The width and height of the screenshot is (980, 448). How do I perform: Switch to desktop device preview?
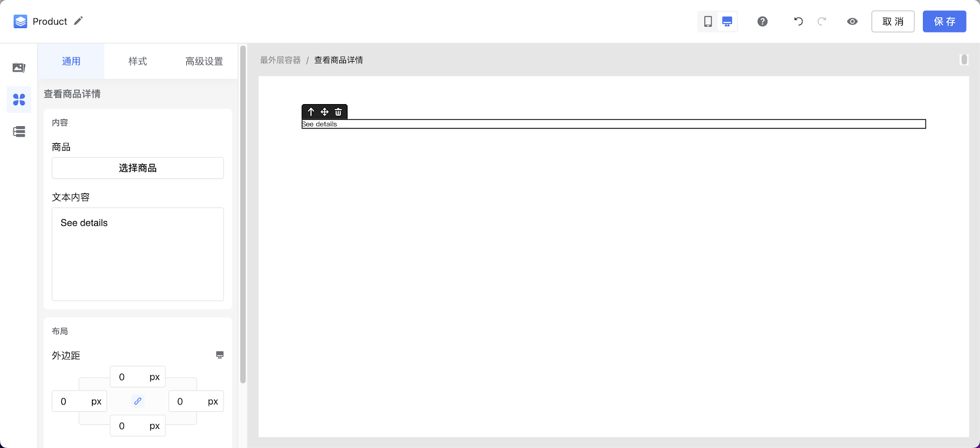coord(727,21)
